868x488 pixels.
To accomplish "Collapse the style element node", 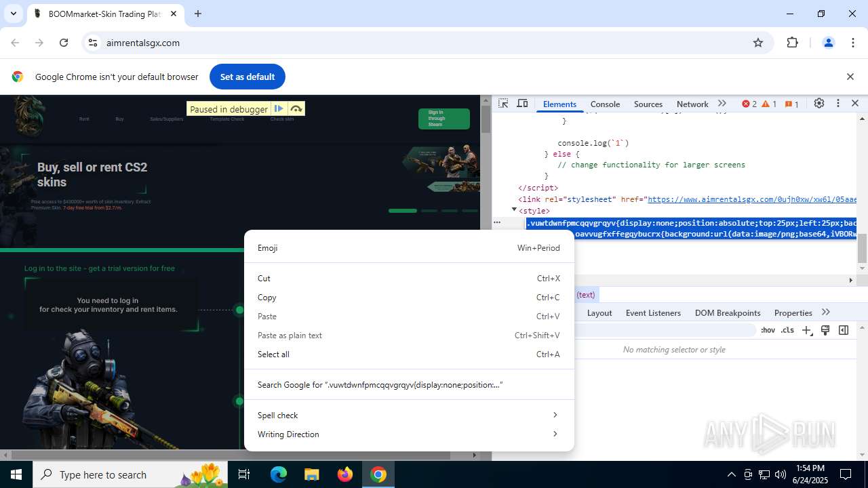I will (x=514, y=210).
